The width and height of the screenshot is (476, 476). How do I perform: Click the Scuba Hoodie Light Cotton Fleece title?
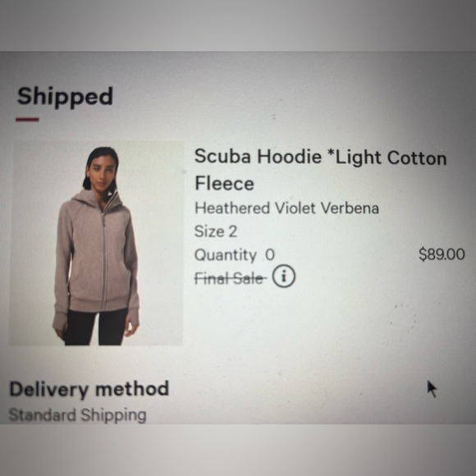click(320, 170)
